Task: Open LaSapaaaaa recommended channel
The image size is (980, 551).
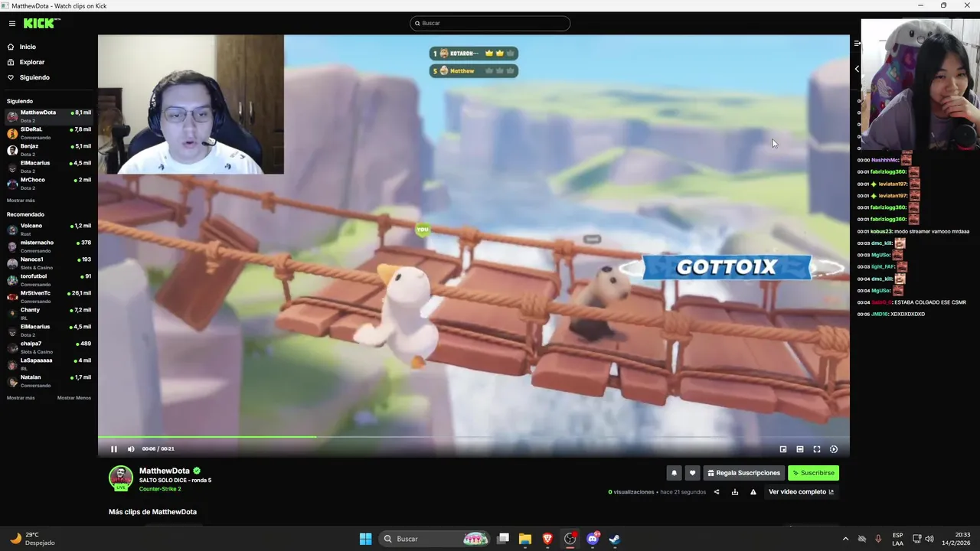Action: click(x=49, y=364)
